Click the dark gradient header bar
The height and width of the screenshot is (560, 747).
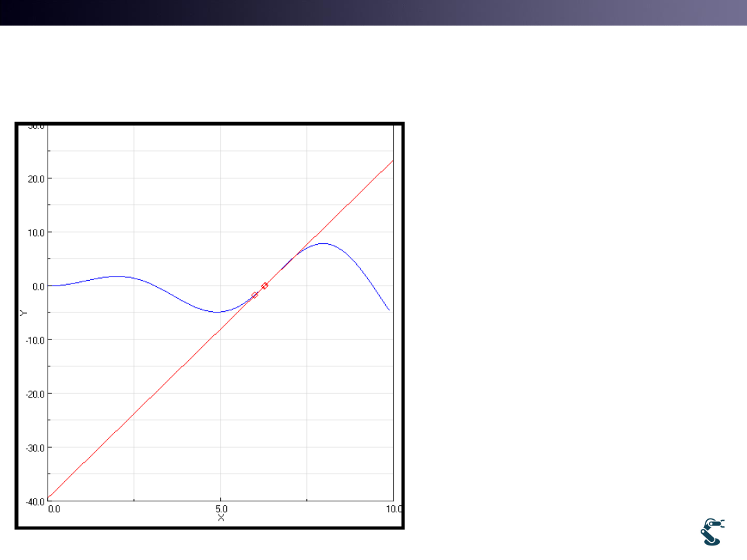[373, 12]
